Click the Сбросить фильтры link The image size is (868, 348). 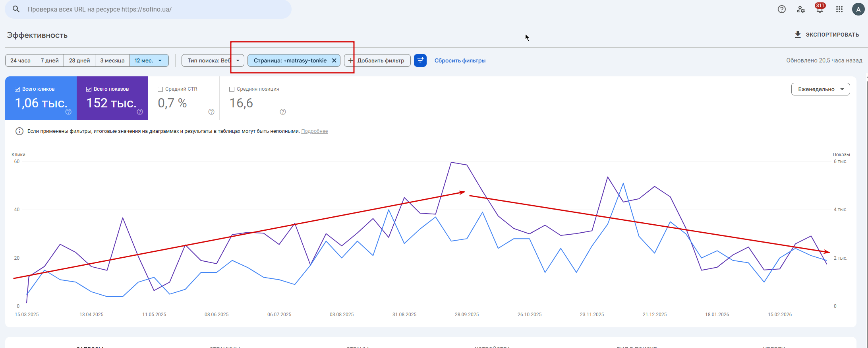[x=460, y=60]
